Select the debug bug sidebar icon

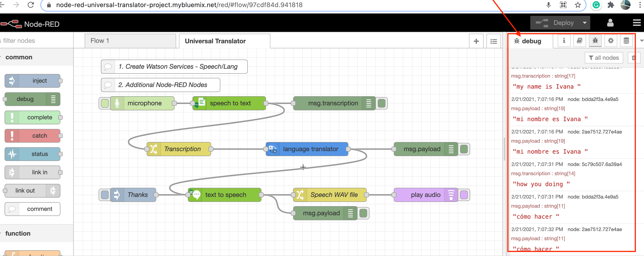click(x=595, y=41)
